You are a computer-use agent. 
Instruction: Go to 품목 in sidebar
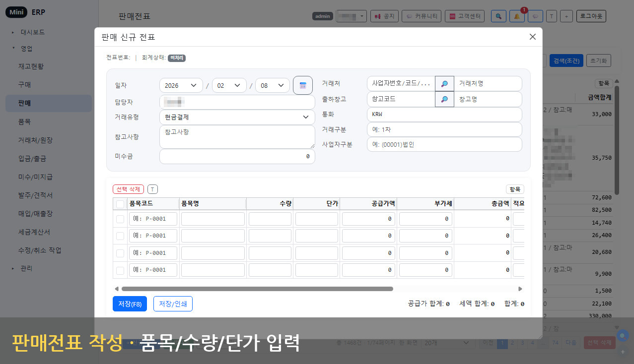(49, 121)
